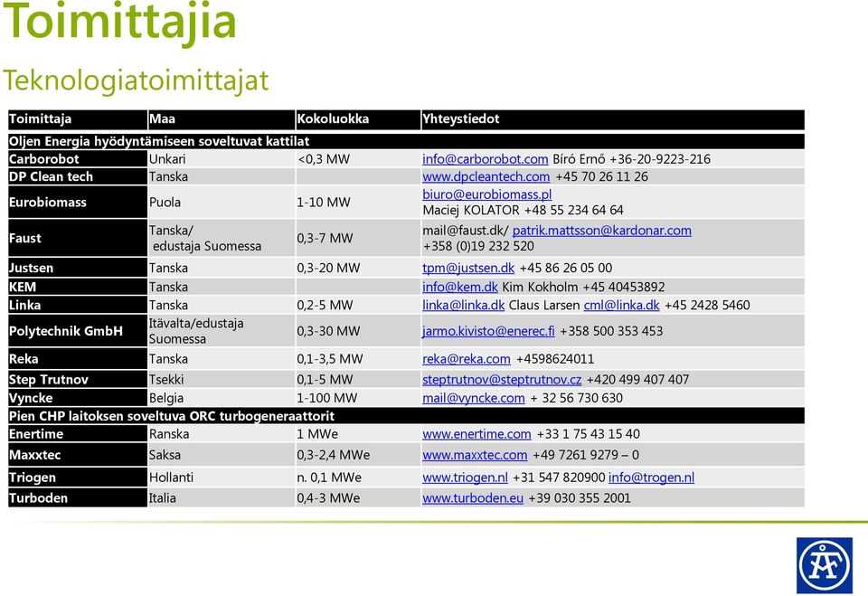Click the tpm@justsen.dk link
868x596 pixels.
[468, 268]
